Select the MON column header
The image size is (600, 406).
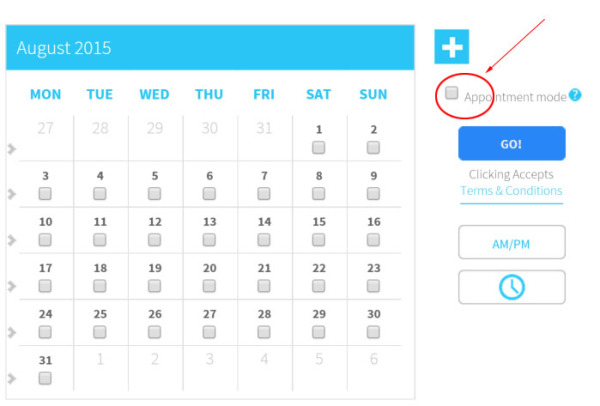pyautogui.click(x=46, y=95)
